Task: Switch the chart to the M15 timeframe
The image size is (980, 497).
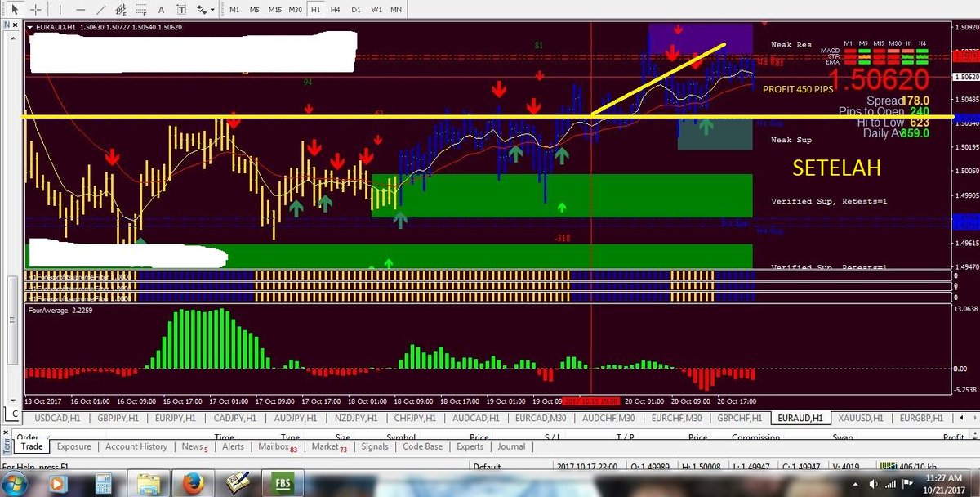Action: (x=275, y=10)
